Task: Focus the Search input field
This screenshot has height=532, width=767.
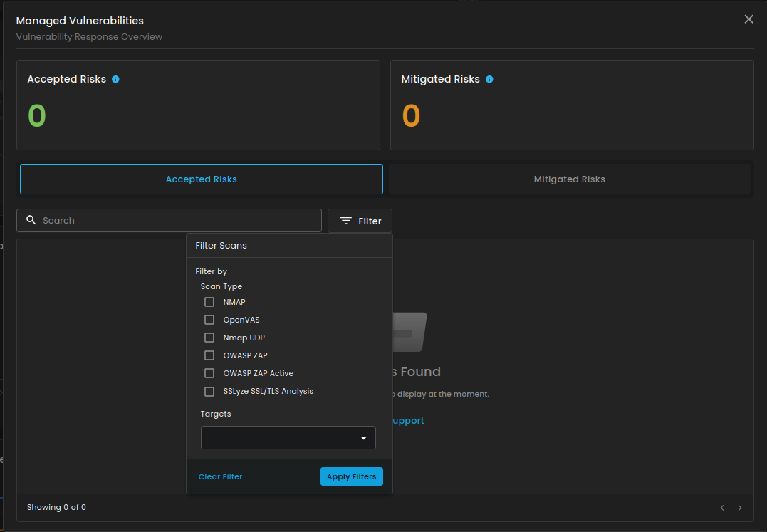Action: click(x=178, y=220)
